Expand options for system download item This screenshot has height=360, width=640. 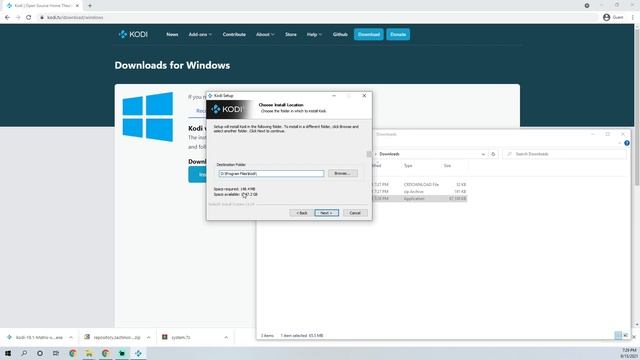(226, 338)
